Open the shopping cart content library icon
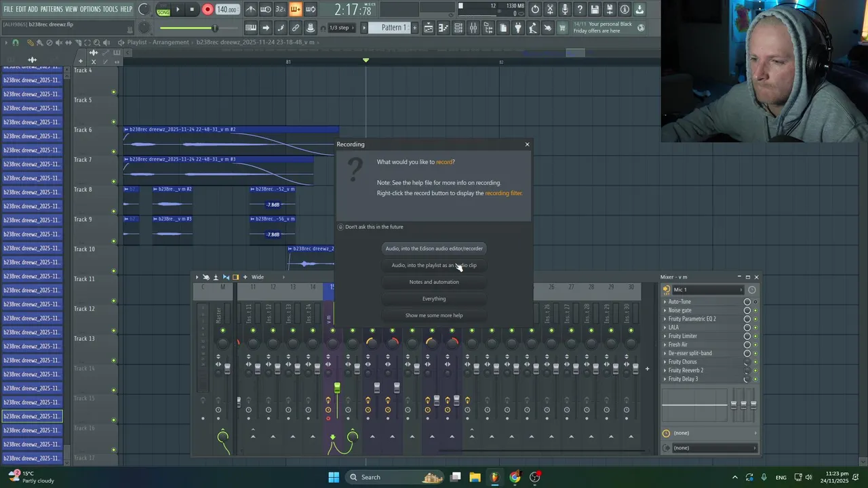The image size is (868, 488). [562, 28]
